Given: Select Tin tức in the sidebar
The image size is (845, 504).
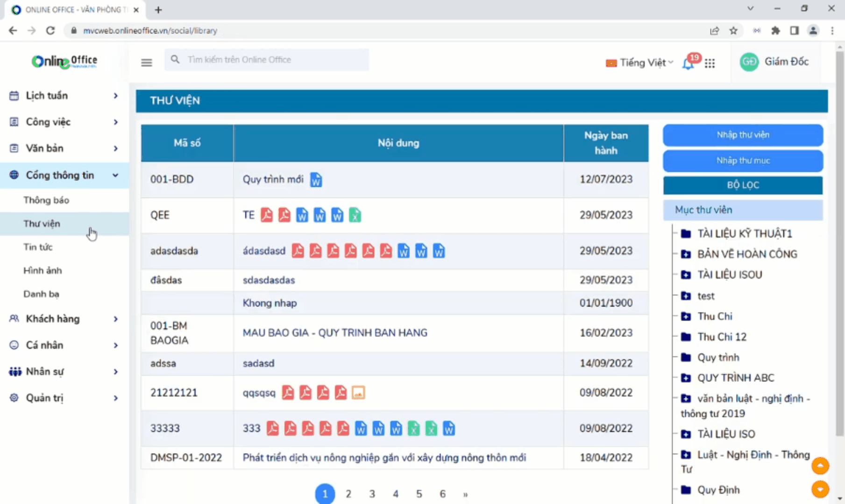Looking at the screenshot, I should 38,247.
